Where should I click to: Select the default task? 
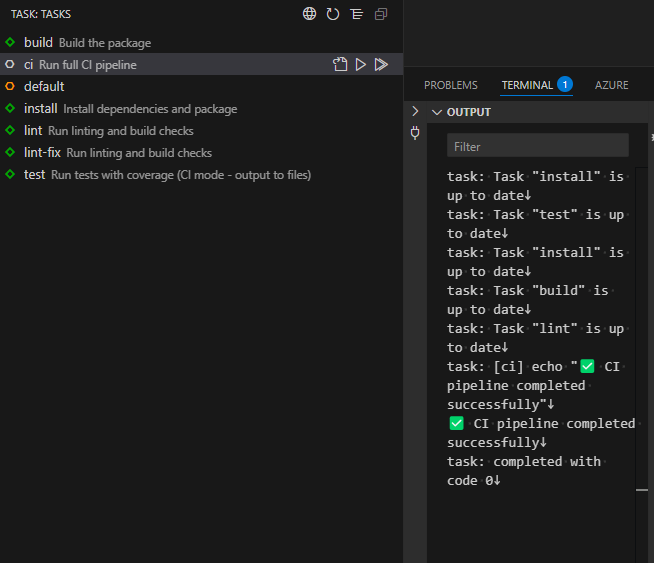coord(201,86)
